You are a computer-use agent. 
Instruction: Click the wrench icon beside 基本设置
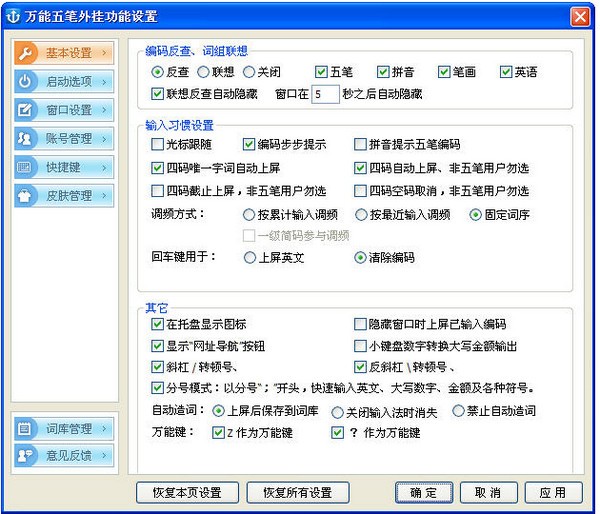coord(27,53)
